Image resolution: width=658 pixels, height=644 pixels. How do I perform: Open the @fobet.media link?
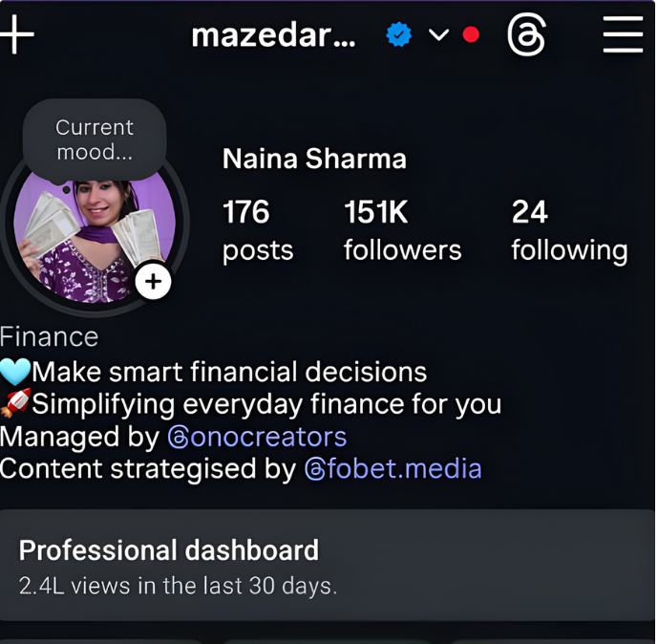pyautogui.click(x=393, y=469)
